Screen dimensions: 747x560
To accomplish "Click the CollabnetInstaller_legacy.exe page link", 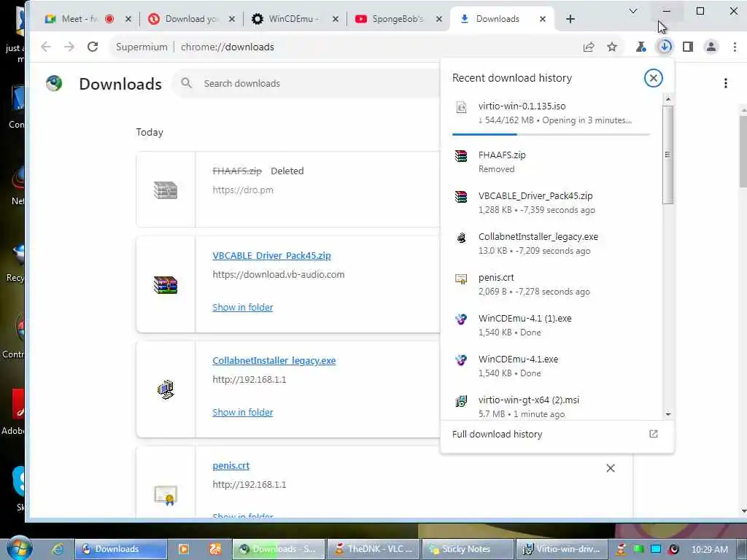I will (x=274, y=360).
